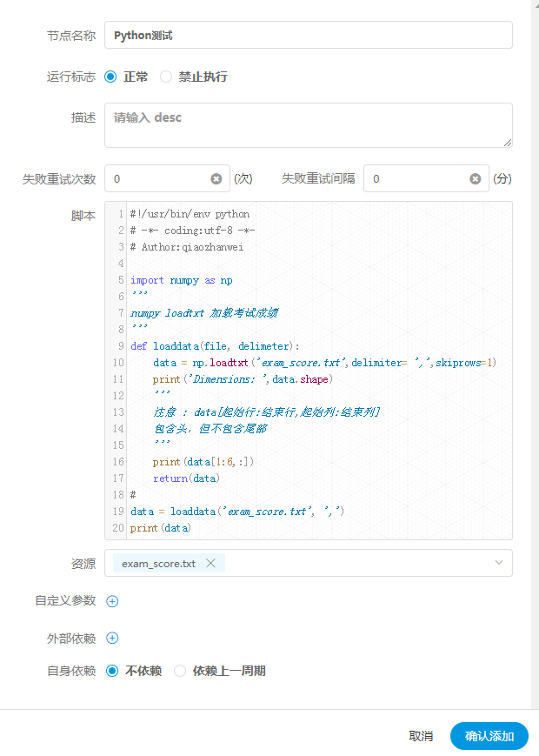539x756 pixels.
Task: Open the 资源 resource dropdown arrow
Action: [499, 563]
